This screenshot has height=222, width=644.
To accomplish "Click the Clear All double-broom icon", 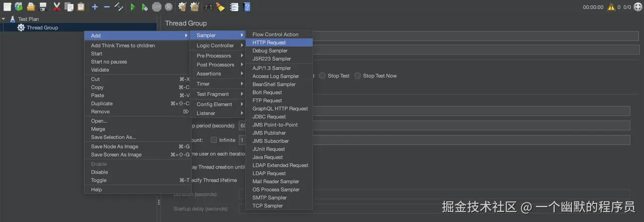I will click(194, 7).
